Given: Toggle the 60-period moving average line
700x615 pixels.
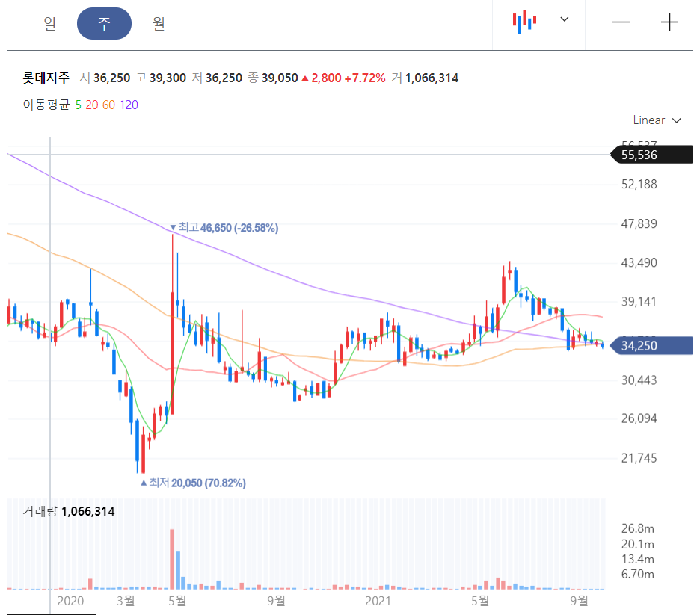Looking at the screenshot, I should pyautogui.click(x=108, y=105).
